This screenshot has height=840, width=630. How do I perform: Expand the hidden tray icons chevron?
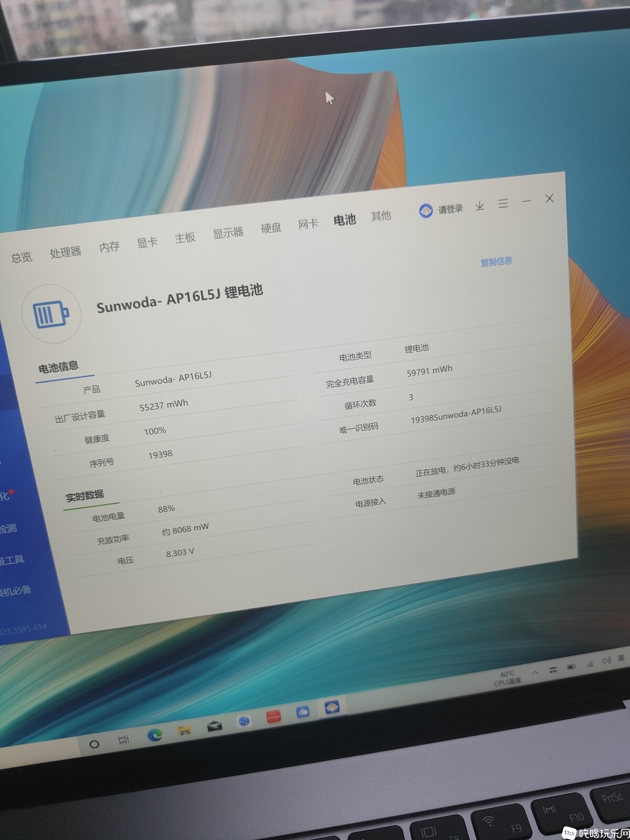pos(535,672)
